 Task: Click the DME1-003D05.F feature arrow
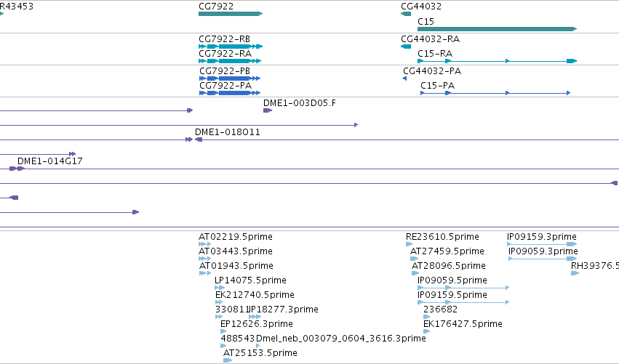(268, 110)
